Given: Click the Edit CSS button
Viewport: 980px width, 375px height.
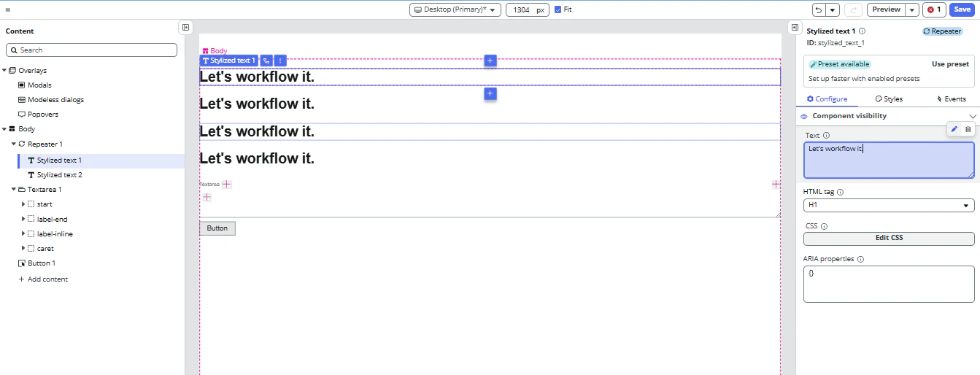Looking at the screenshot, I should click(889, 239).
